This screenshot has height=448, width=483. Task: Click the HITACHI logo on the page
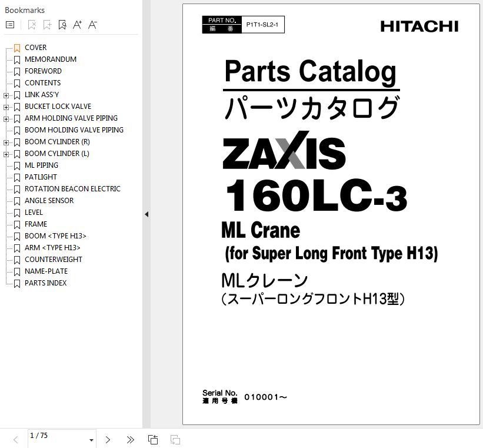tap(419, 26)
